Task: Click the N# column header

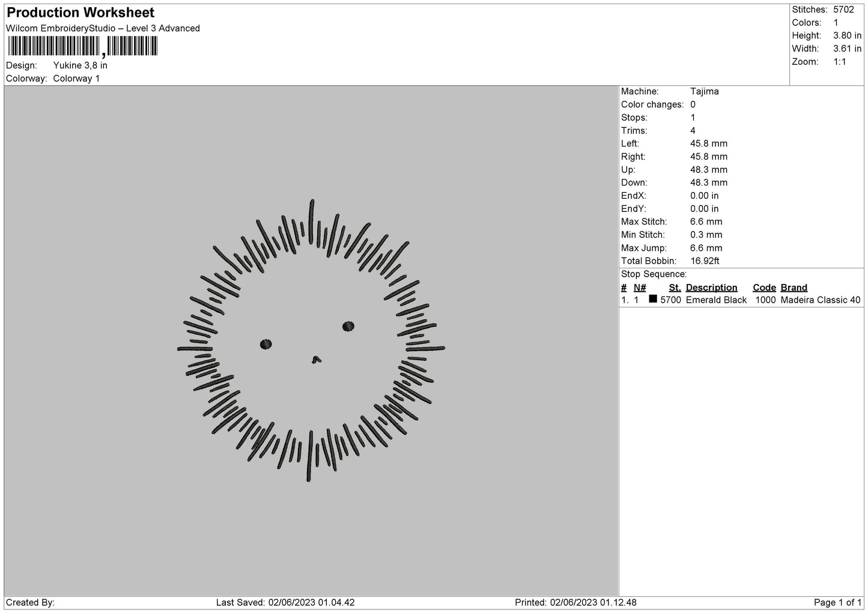Action: [x=640, y=288]
